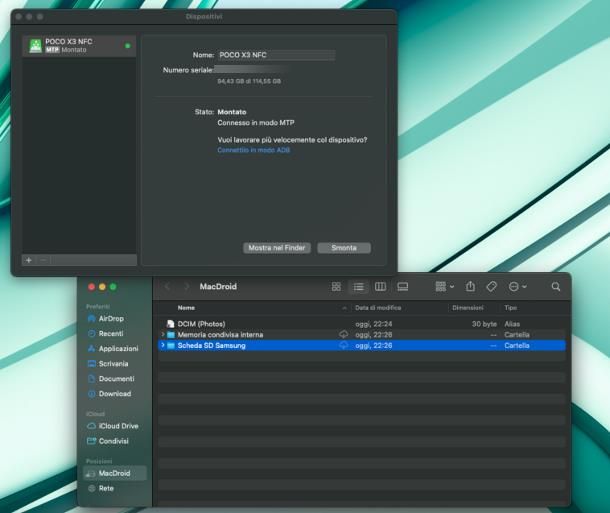Open Download in Finder sidebar
Viewport: 610px width, 513px height.
(115, 394)
